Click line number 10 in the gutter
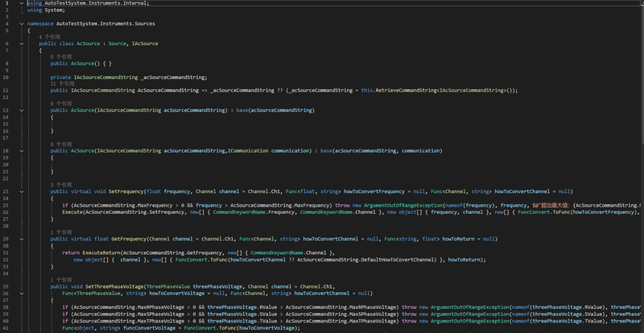The width and height of the screenshot is (644, 333). (x=6, y=77)
